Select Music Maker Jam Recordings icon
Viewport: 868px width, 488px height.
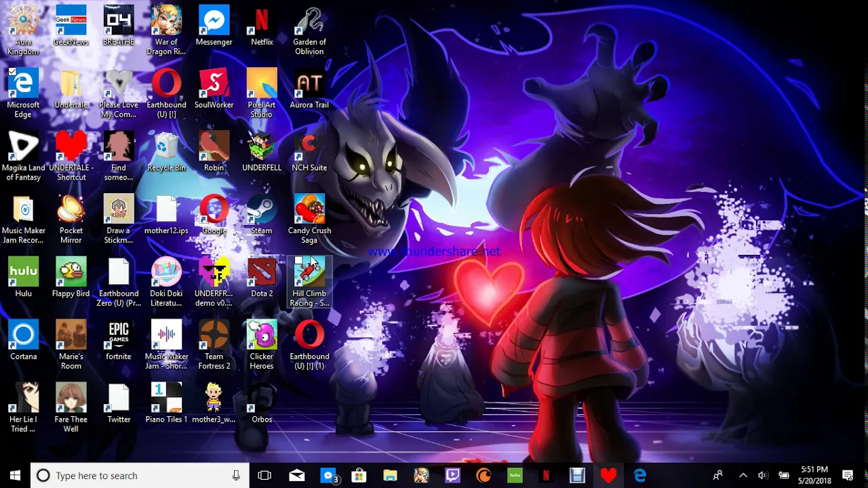(23, 219)
